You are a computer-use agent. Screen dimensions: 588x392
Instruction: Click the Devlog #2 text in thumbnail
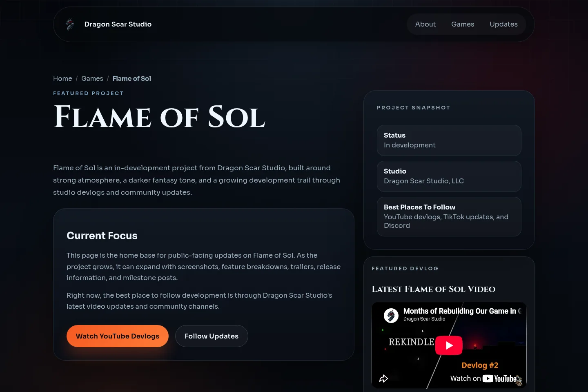point(480,365)
